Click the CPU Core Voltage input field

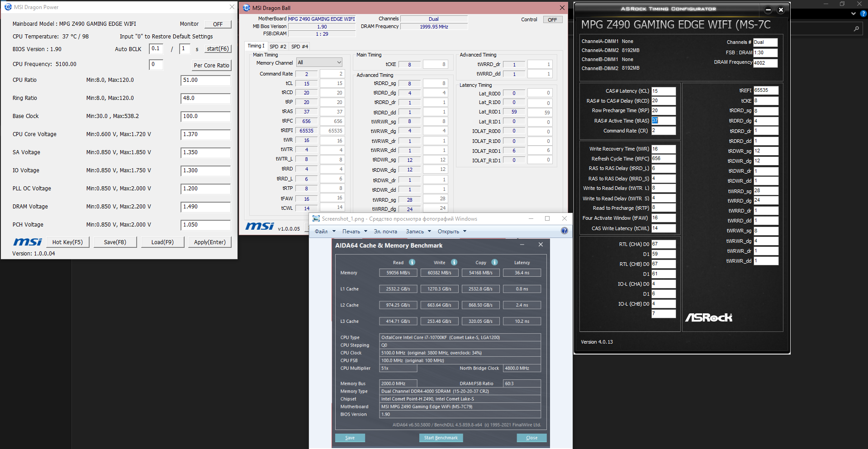click(x=205, y=135)
